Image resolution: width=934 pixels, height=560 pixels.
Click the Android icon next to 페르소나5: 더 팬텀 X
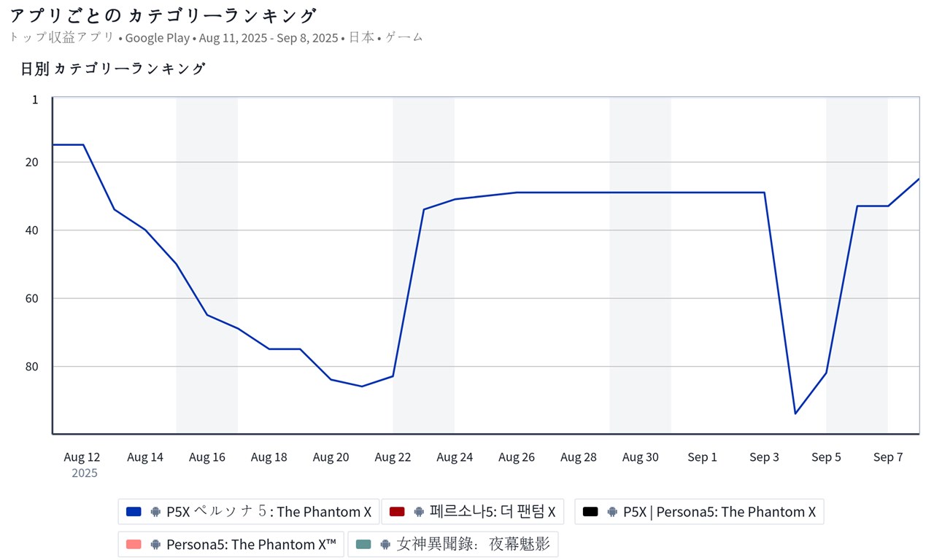click(419, 512)
